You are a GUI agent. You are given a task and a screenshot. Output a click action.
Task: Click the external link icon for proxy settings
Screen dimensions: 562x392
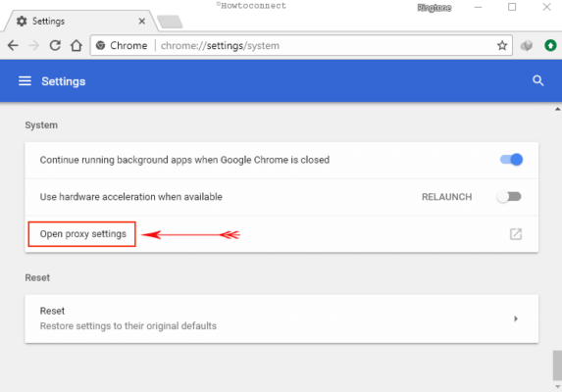(516, 234)
